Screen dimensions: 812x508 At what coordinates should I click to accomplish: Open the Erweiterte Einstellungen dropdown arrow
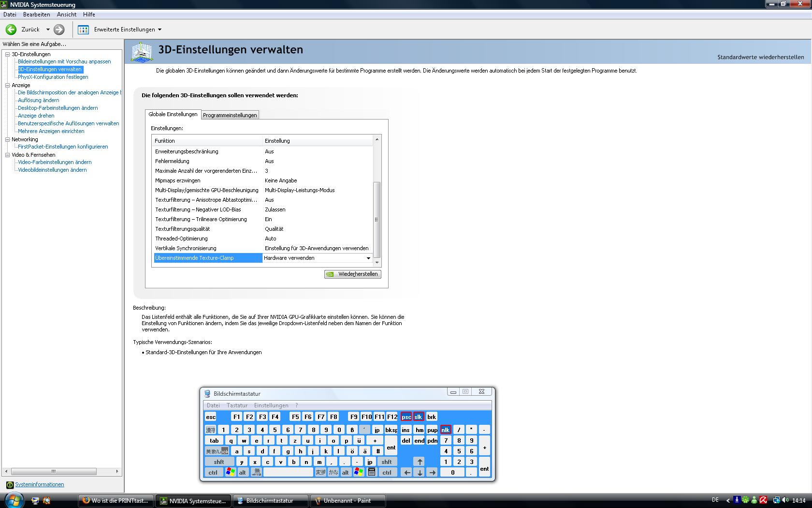click(160, 30)
